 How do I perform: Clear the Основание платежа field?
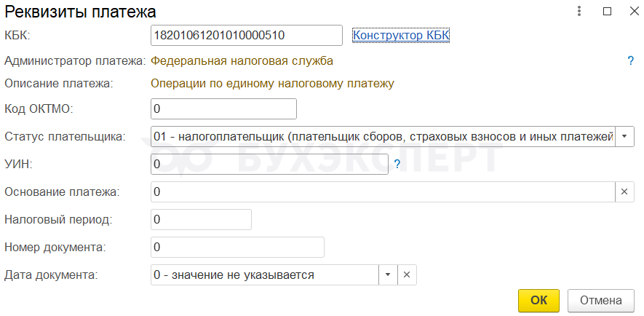click(x=625, y=192)
